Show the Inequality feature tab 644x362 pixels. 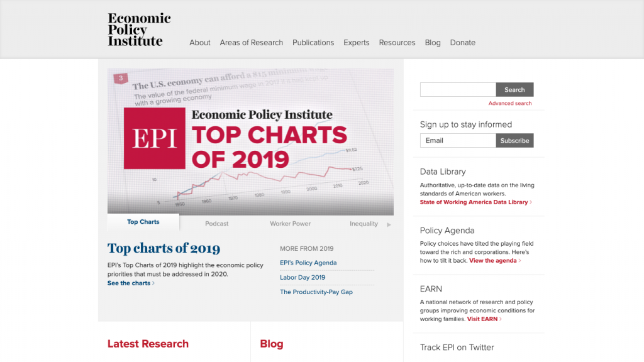pyautogui.click(x=364, y=224)
